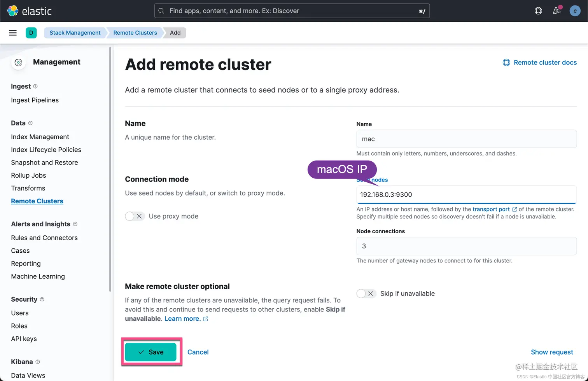Open the user avatar menu
588x381 pixels.
(x=575, y=11)
